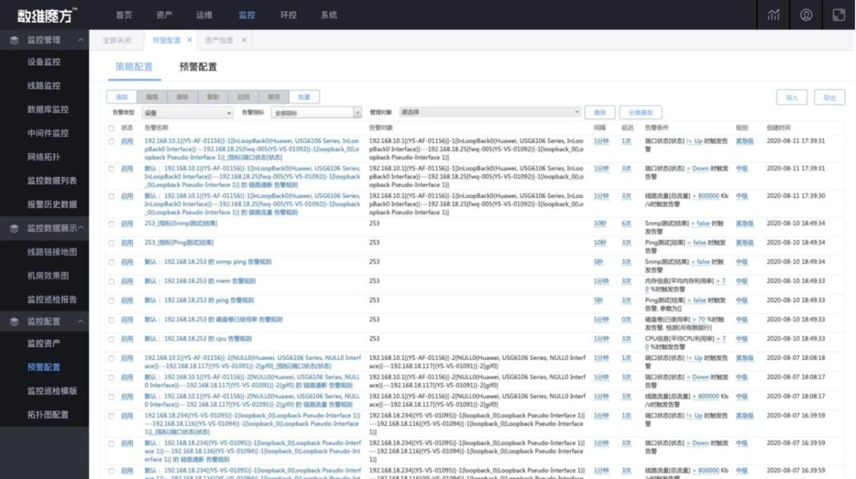This screenshot has height=479, width=856.
Task: Click the 全部关闭 tab control
Action: point(117,40)
